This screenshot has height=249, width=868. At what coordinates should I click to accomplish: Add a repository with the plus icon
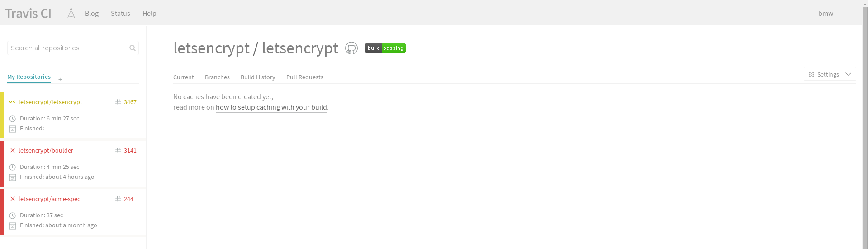pos(60,79)
